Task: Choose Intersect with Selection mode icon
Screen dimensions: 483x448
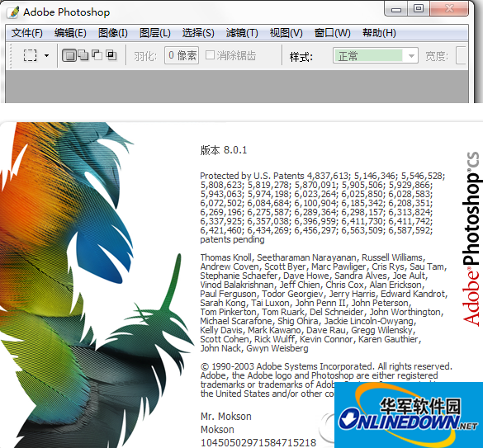Action: [111, 55]
